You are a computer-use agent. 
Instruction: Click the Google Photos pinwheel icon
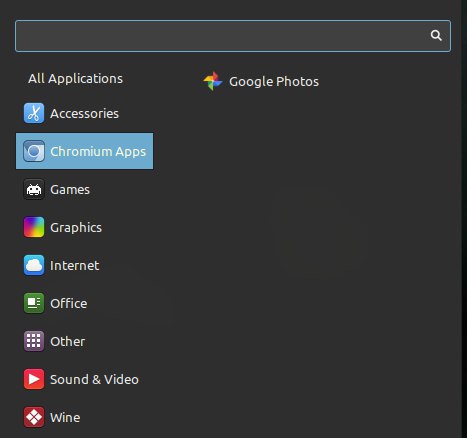pos(213,81)
